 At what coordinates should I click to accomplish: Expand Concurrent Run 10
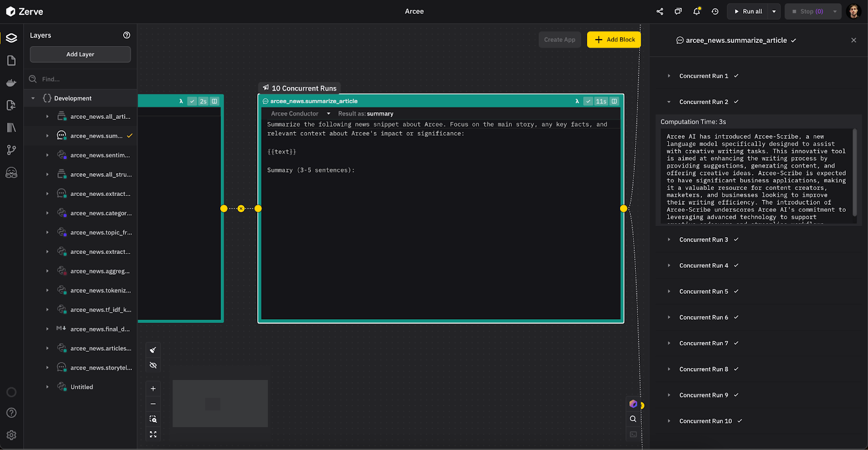[669, 421]
